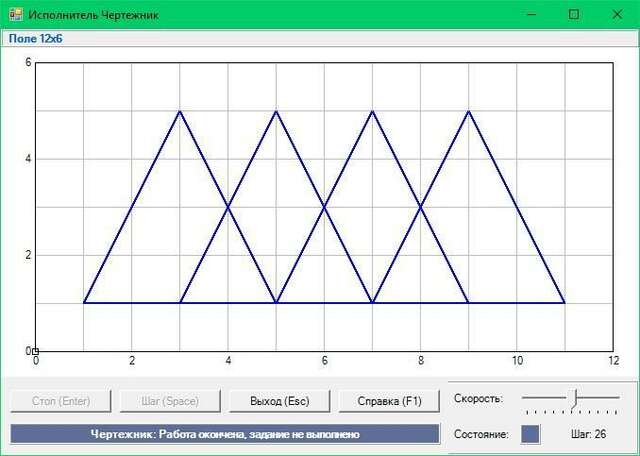The height and width of the screenshot is (456, 640).
Task: Click the status message Работа окончена
Action: pyautogui.click(x=225, y=434)
